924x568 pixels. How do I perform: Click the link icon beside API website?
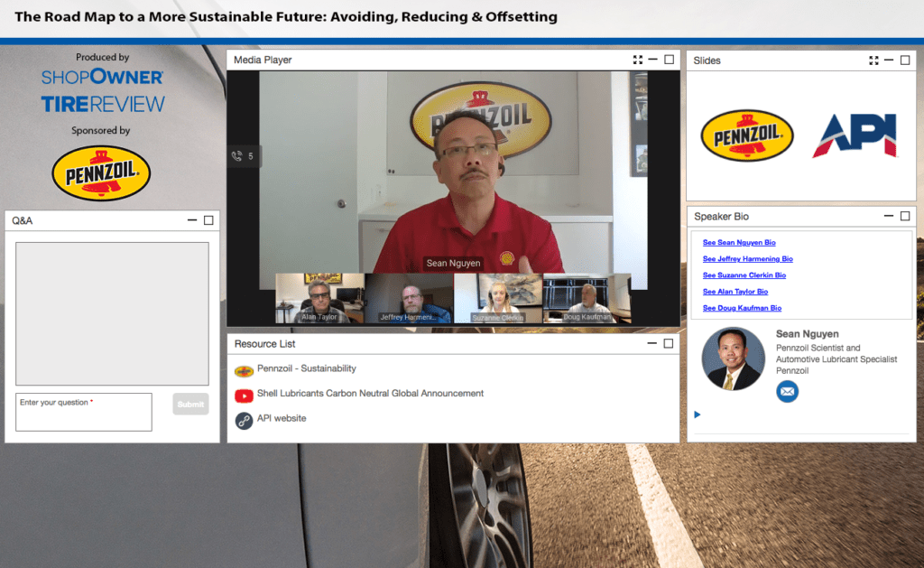coord(244,421)
